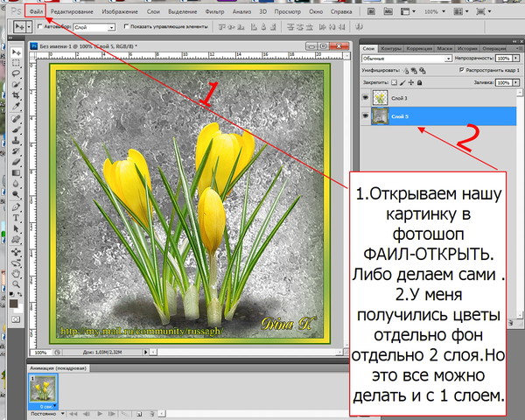Toggle lock all padlock icon
The image size is (525, 420).
point(419,82)
